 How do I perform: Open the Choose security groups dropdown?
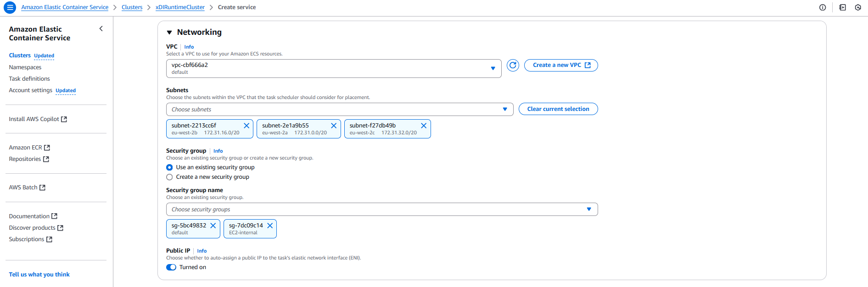[382, 209]
